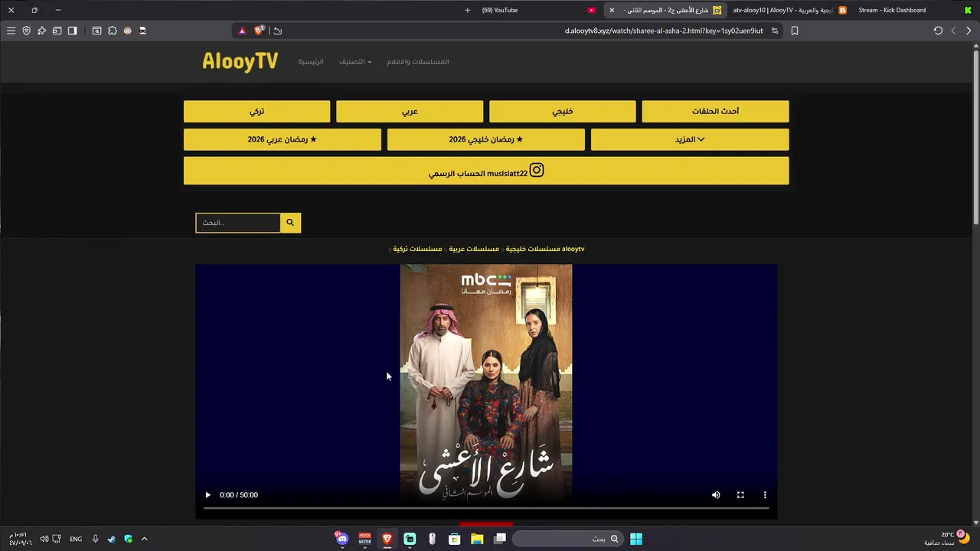Click the Brave Rewards triangle icon
980x551 pixels.
[x=242, y=31]
